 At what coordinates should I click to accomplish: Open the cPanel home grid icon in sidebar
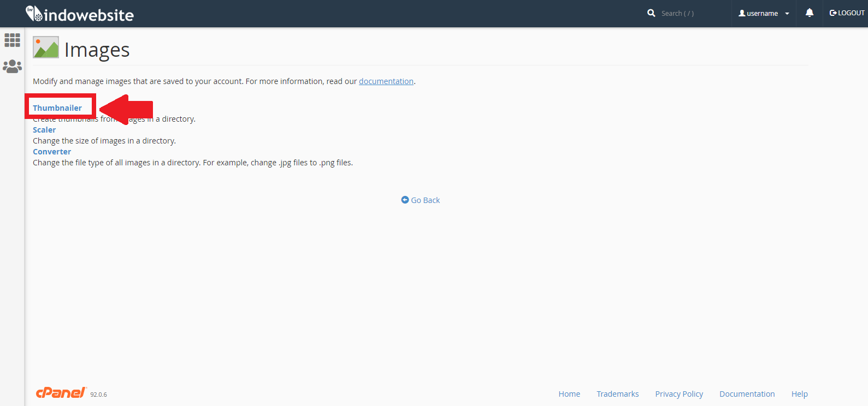(12, 40)
